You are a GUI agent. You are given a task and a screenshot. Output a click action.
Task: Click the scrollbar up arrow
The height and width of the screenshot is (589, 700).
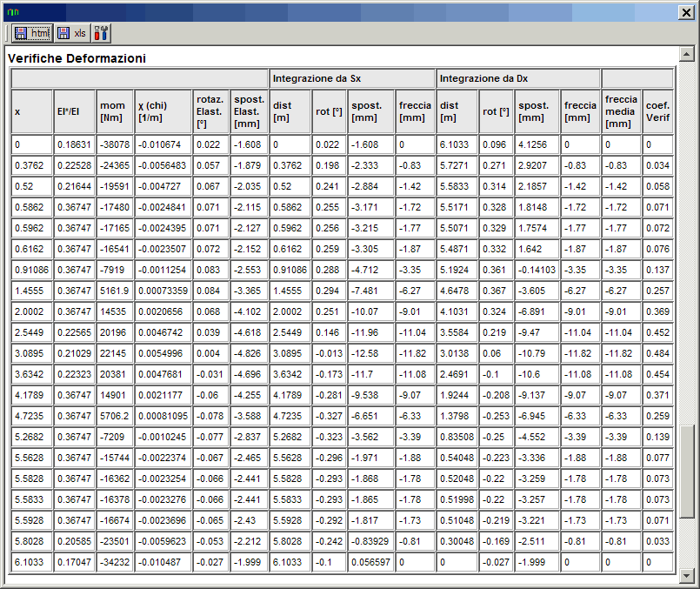[x=686, y=55]
